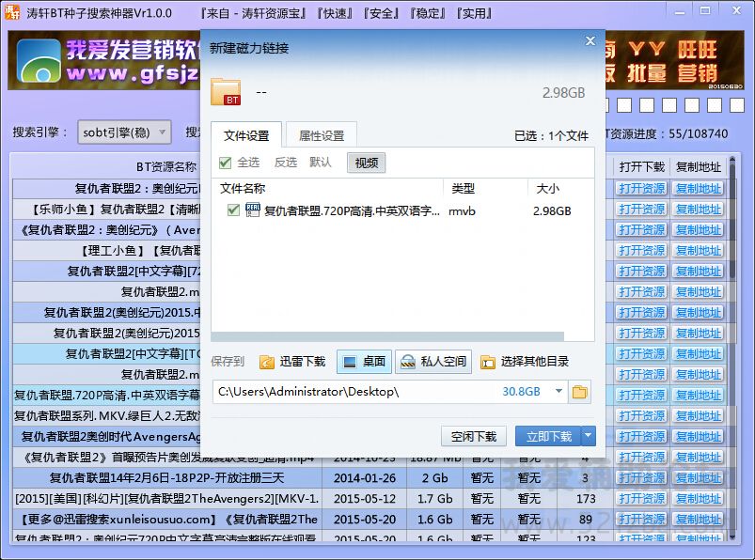Select the 复仇者联盟.720P高清 file row in the dialog

point(402,210)
